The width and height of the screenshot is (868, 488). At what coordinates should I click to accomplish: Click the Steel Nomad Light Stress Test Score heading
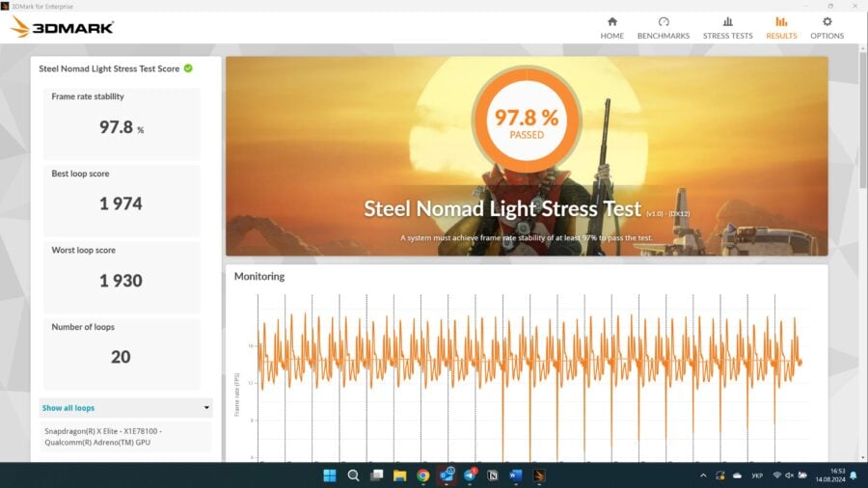click(x=109, y=68)
